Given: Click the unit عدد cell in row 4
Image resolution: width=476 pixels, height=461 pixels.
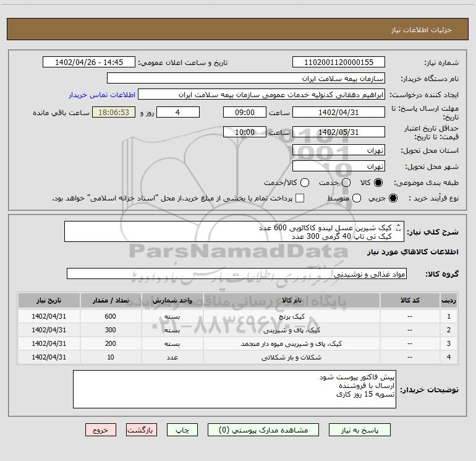Looking at the screenshot, I should tap(172, 358).
